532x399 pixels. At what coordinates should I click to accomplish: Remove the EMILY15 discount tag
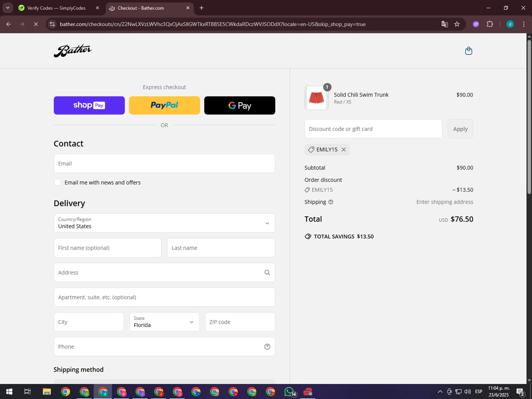344,150
